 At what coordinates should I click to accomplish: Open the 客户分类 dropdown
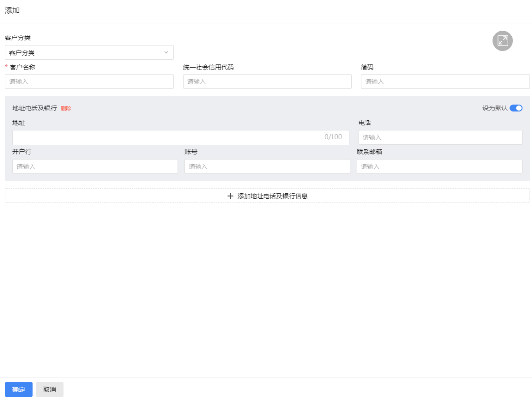tap(89, 53)
